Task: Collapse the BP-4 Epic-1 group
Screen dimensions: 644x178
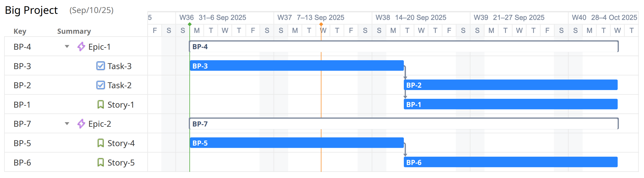Action: point(67,47)
